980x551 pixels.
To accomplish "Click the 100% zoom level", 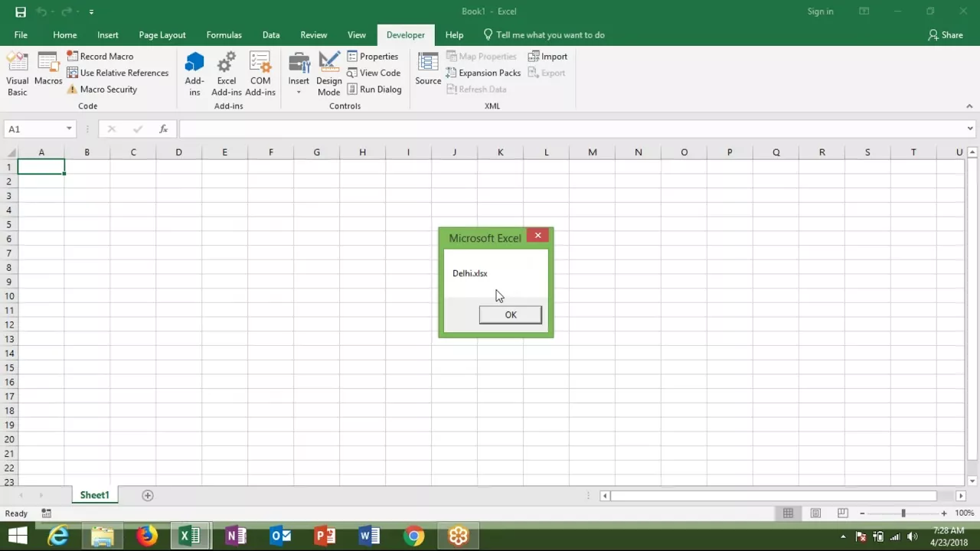I will point(964,514).
